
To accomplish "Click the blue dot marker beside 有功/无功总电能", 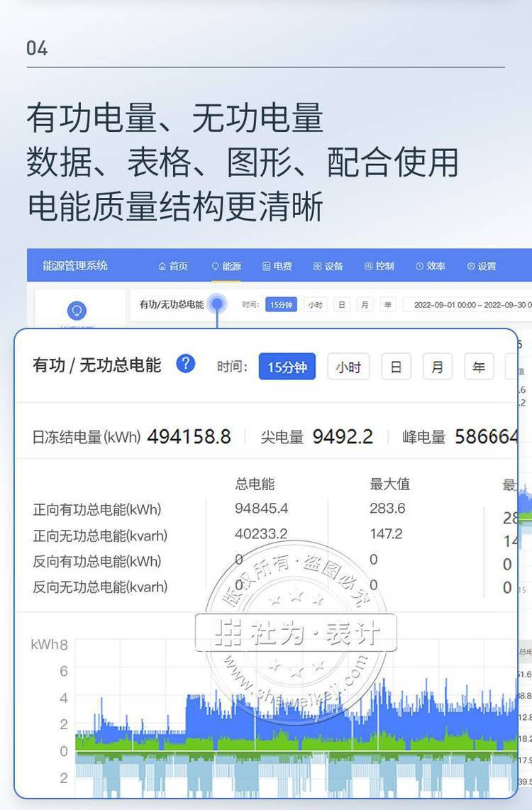I will [x=218, y=304].
